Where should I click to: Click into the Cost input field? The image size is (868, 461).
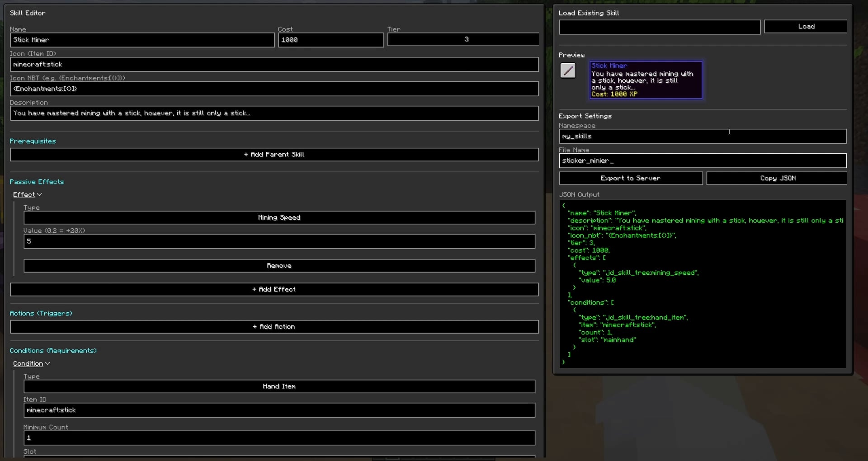(x=330, y=40)
